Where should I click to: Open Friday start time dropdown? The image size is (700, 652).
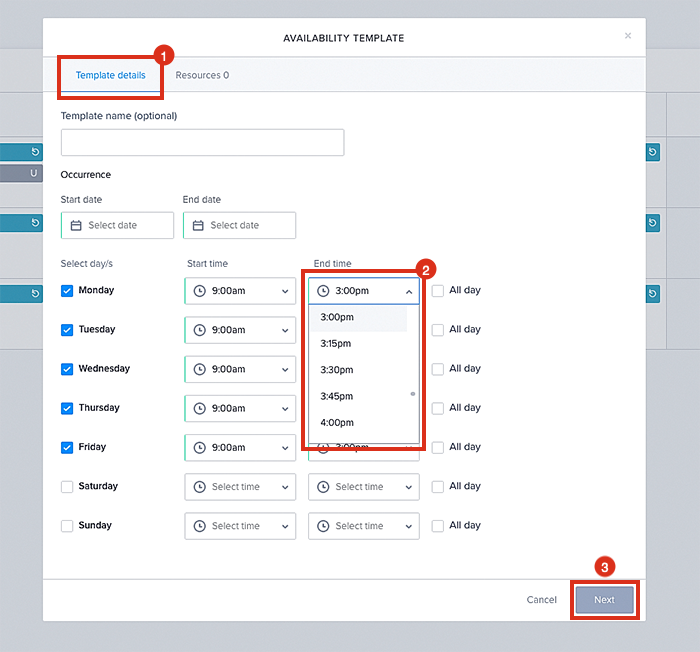240,447
